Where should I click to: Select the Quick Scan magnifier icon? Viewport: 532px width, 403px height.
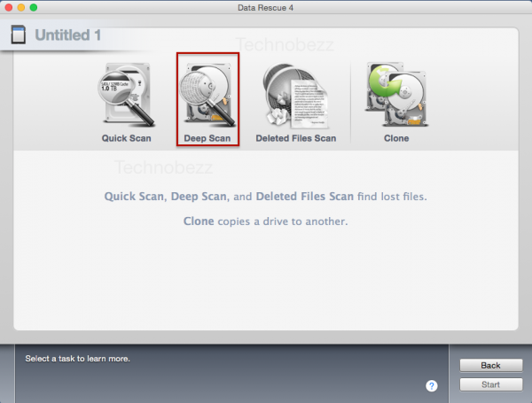[125, 95]
